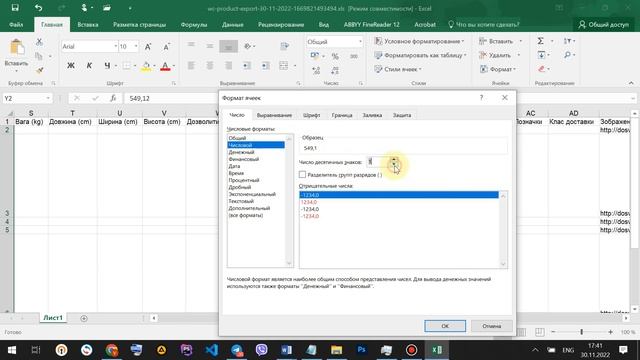Collapse the ribbon with chevron
This screenshot has width=640, height=360.
click(x=631, y=83)
